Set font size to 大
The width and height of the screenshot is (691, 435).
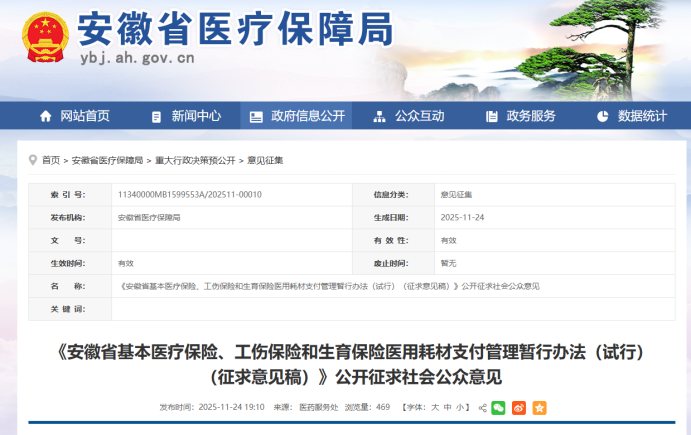pyautogui.click(x=435, y=407)
